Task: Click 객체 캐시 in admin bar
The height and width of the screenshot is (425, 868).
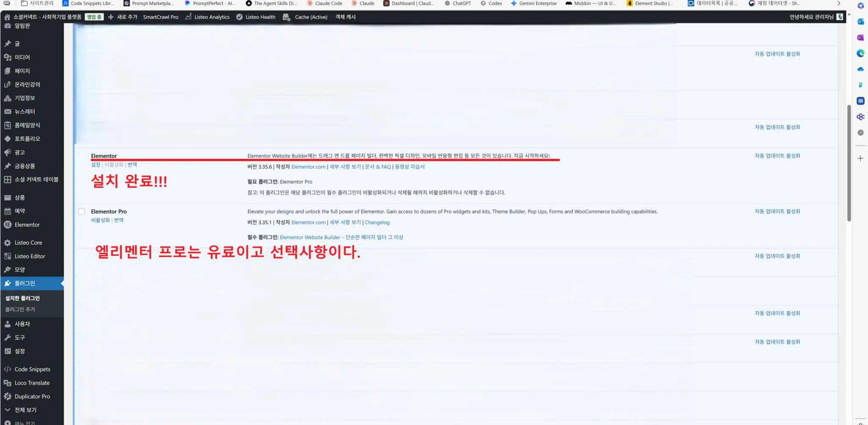Action: point(345,17)
